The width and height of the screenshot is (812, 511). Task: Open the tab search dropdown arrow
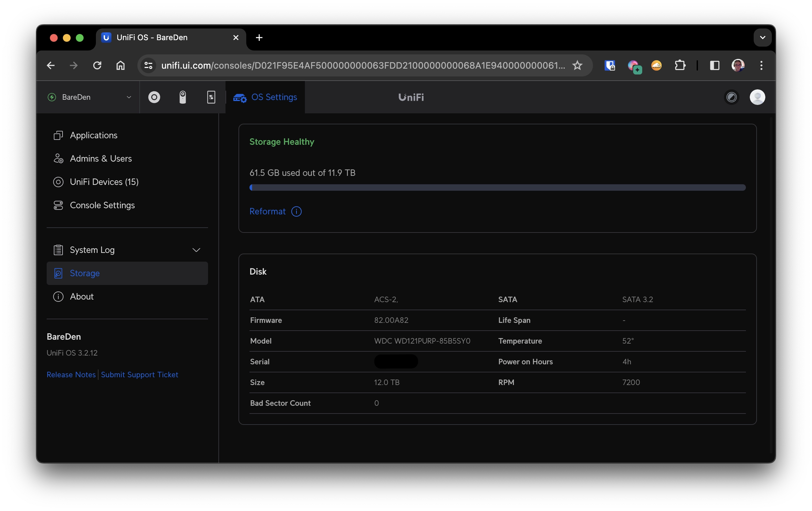pos(762,38)
